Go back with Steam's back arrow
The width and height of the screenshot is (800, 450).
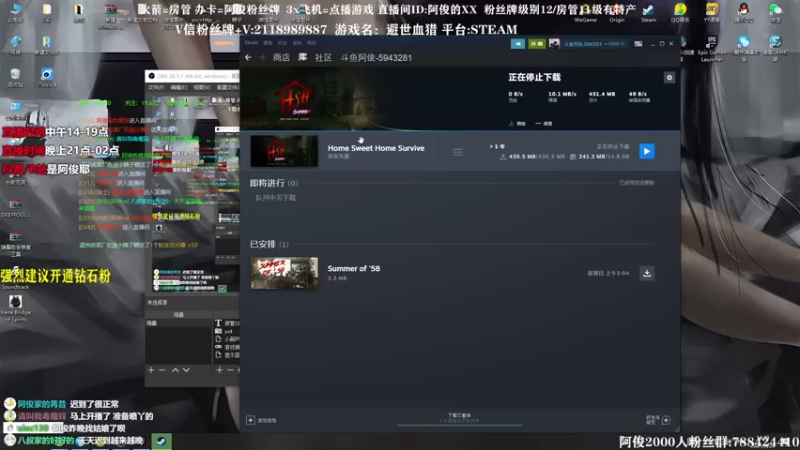point(248,58)
